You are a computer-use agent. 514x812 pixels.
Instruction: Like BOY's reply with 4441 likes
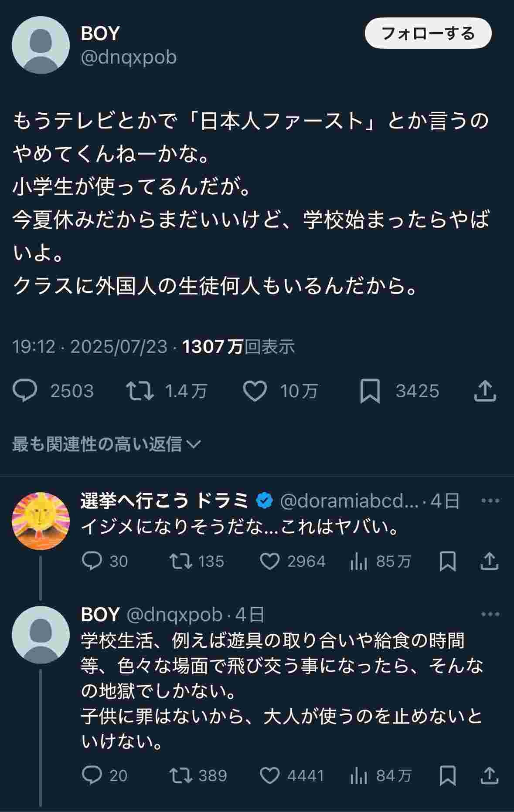pos(269,775)
